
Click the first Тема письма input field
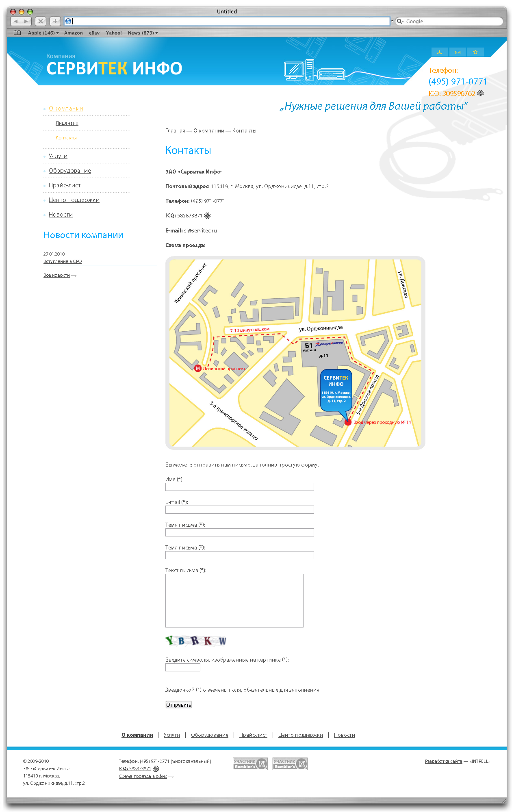(x=240, y=532)
